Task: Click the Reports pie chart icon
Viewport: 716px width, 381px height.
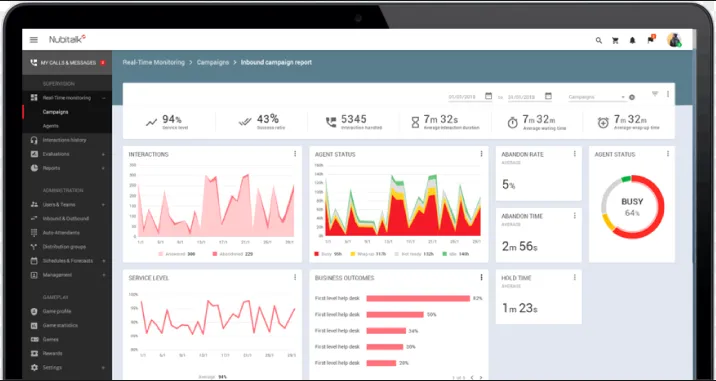Action: coord(34,168)
